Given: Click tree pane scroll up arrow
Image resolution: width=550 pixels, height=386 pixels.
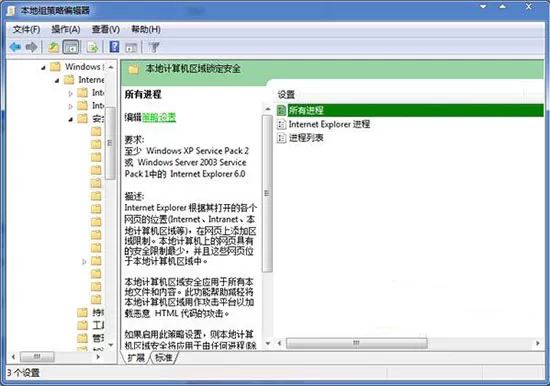Looking at the screenshot, I should click(111, 67).
